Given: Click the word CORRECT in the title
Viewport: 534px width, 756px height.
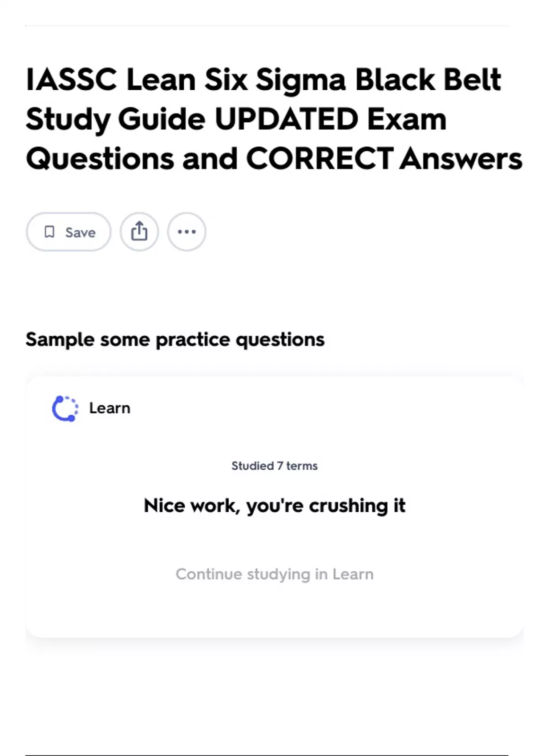Looking at the screenshot, I should (320, 159).
